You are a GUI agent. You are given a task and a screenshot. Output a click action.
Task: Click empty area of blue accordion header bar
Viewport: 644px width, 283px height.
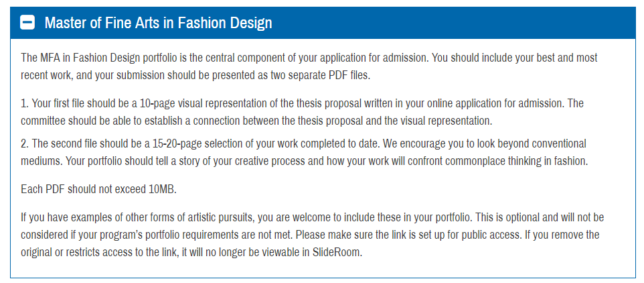click(x=452, y=23)
